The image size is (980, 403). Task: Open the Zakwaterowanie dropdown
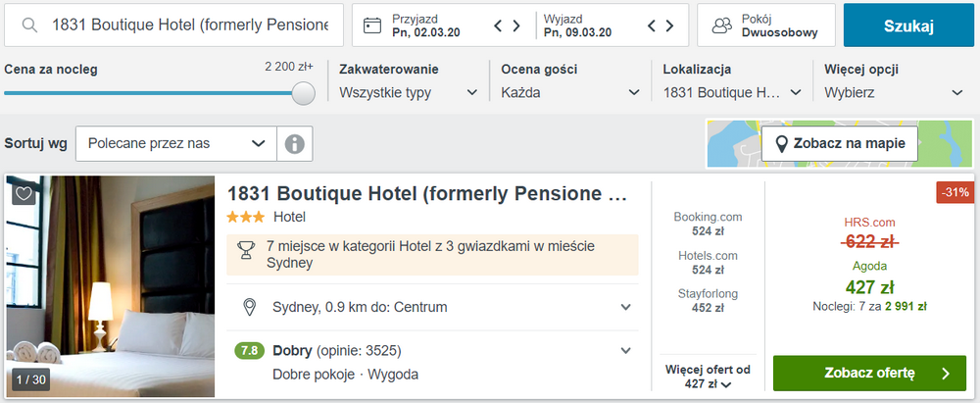coord(409,92)
